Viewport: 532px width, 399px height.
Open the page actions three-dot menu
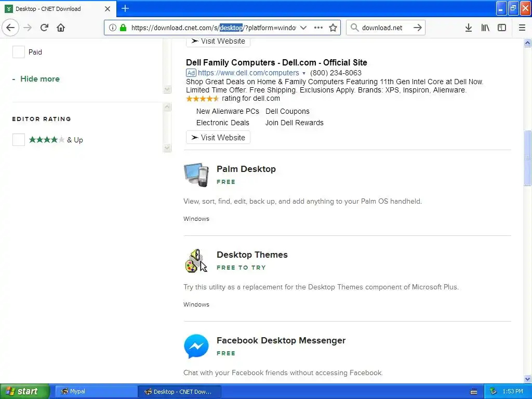[318, 28]
